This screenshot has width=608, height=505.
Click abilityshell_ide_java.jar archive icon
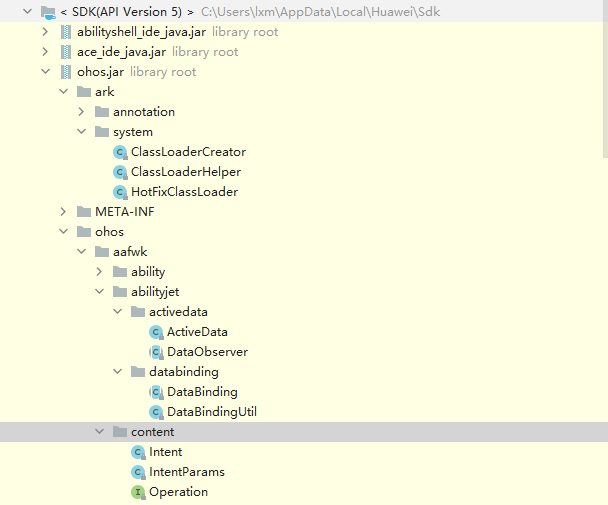66,32
